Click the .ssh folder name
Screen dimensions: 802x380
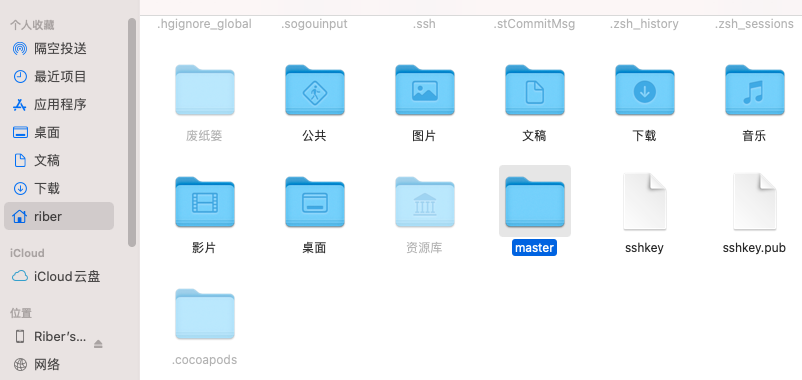pyautogui.click(x=424, y=24)
